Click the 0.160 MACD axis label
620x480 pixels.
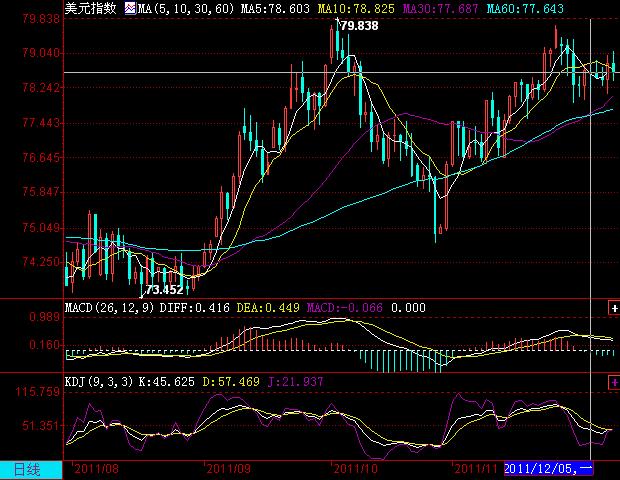tap(45, 345)
